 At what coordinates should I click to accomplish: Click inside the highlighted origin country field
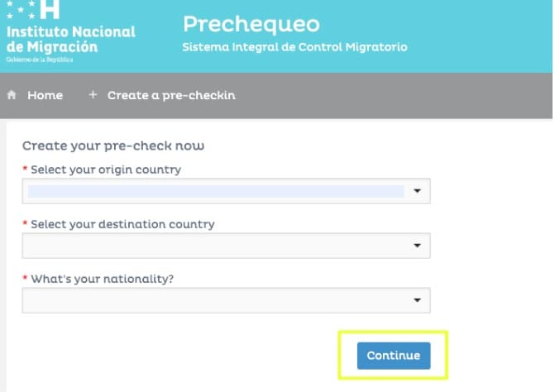(x=215, y=191)
